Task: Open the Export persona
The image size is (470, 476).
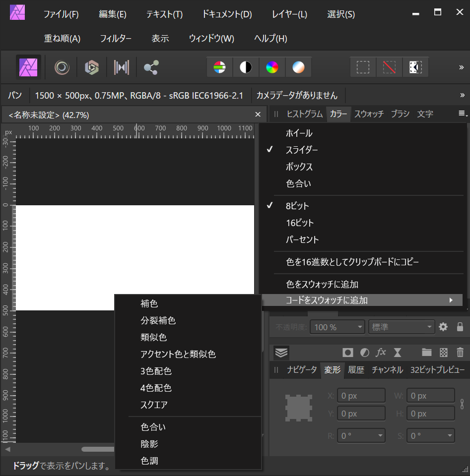Action: point(149,67)
